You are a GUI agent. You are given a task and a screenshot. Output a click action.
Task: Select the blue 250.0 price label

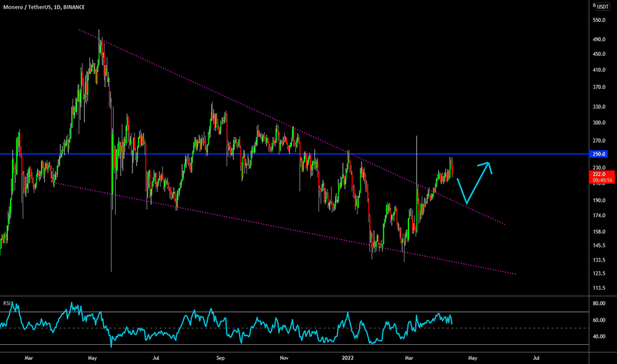[598, 154]
